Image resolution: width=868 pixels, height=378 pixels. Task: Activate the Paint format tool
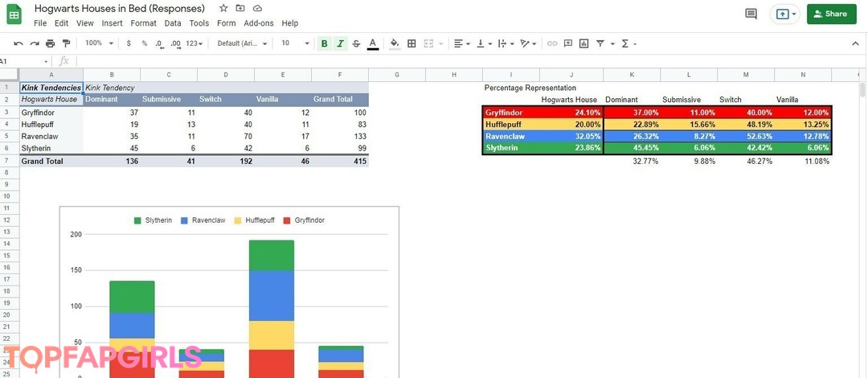click(67, 43)
